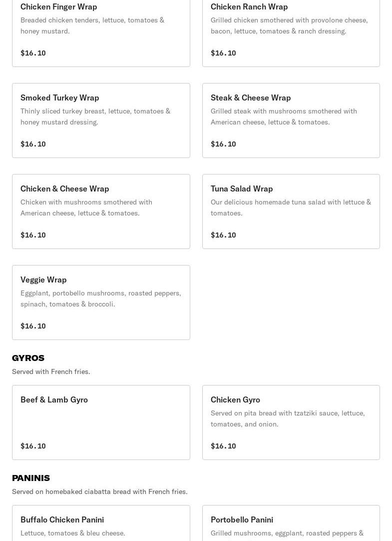Image resolution: width=392 pixels, height=541 pixels.
Task: Click the Beef & Lamb Gyro price
Action: pyautogui.click(x=33, y=446)
